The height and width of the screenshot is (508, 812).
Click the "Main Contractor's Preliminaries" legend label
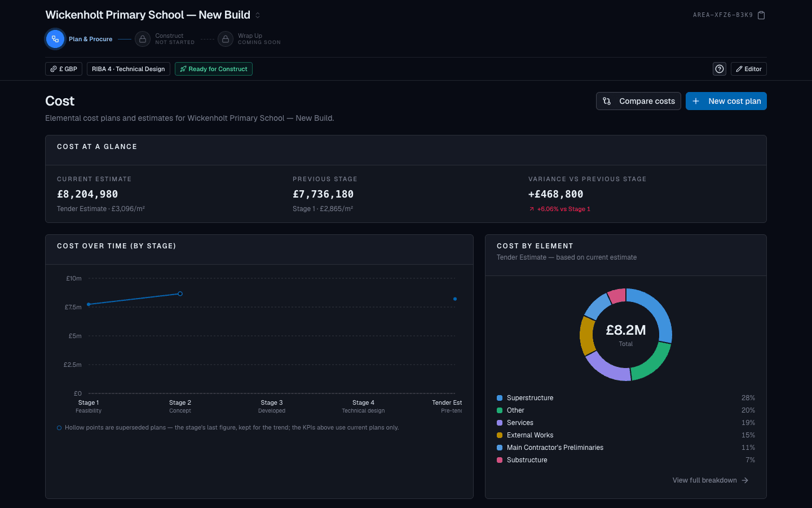coord(555,448)
